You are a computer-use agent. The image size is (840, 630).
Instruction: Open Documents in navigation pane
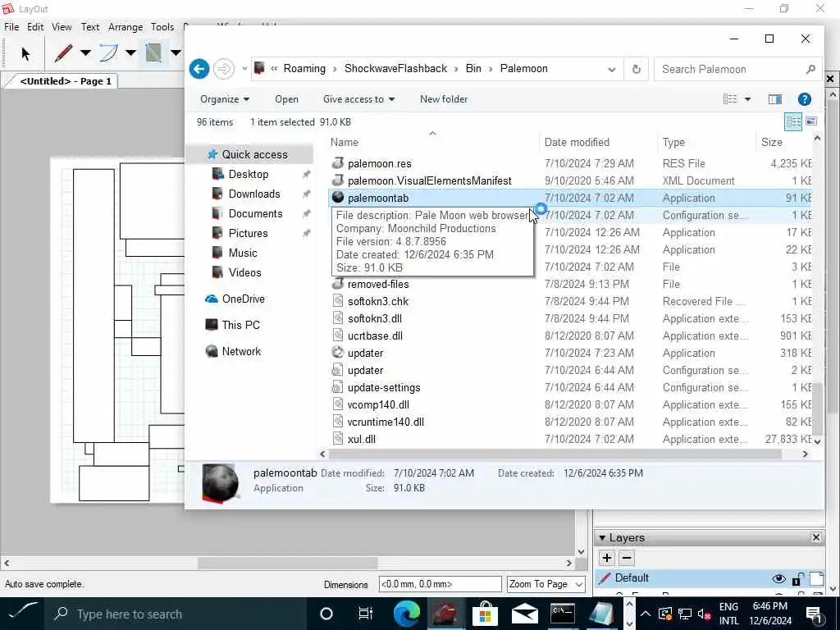click(x=255, y=214)
